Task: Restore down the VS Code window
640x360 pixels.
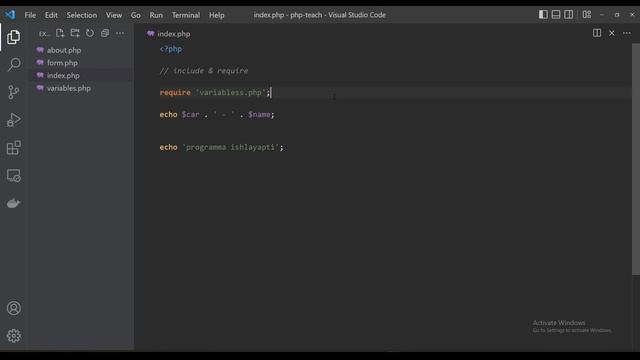Action: pos(617,15)
